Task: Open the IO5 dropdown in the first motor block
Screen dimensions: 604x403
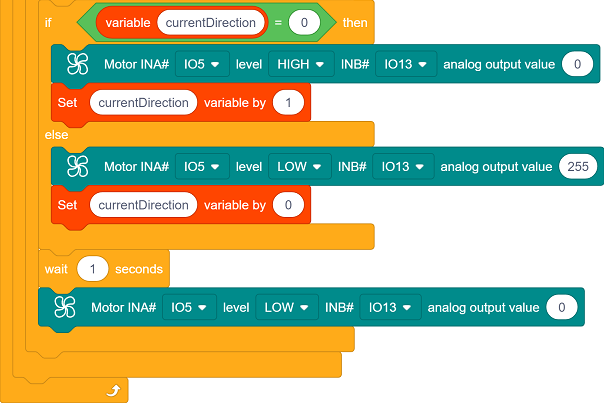Action: 202,64
